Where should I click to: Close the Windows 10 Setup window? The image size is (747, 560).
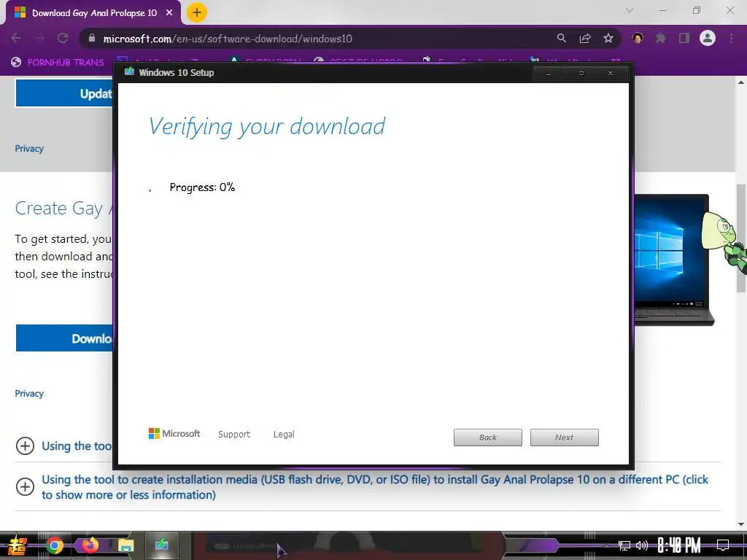(x=611, y=74)
